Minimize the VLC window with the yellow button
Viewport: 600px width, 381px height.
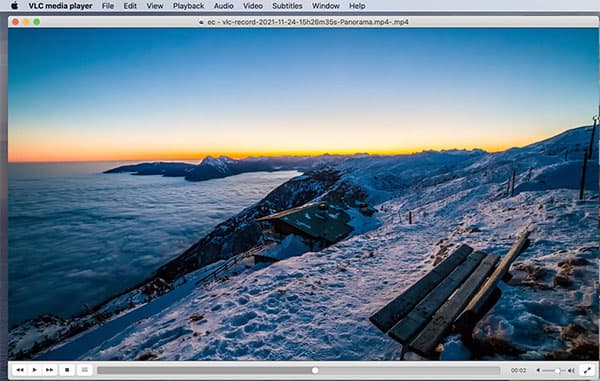(26, 22)
